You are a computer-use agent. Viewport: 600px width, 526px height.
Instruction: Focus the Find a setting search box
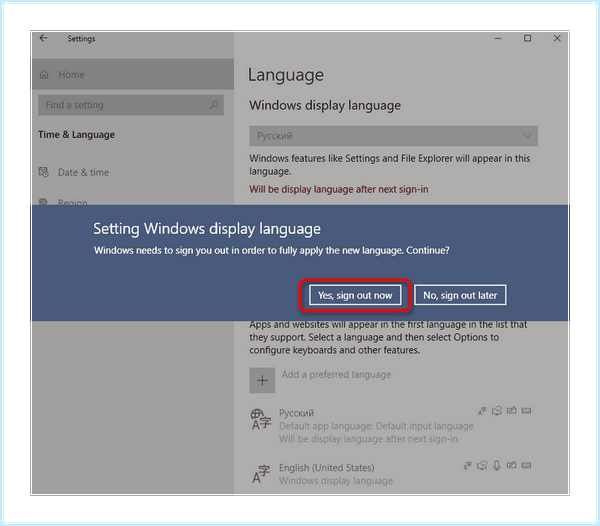click(x=131, y=105)
